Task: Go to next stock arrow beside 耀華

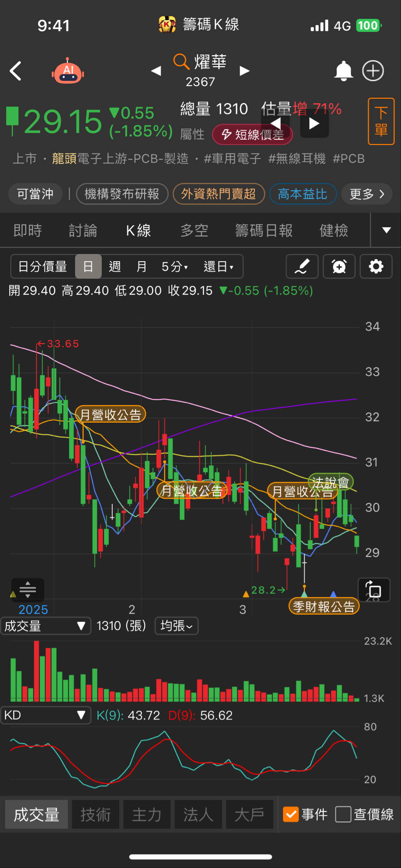Action: pyautogui.click(x=244, y=71)
